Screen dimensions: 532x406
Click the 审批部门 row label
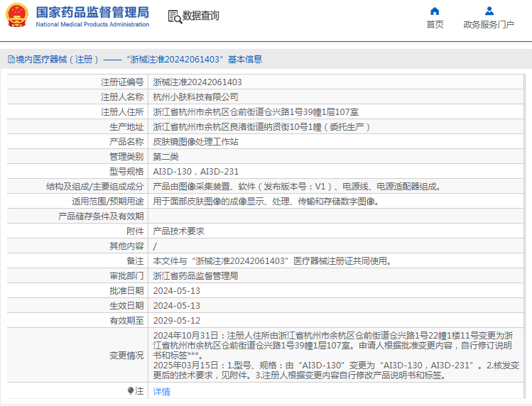126,276
